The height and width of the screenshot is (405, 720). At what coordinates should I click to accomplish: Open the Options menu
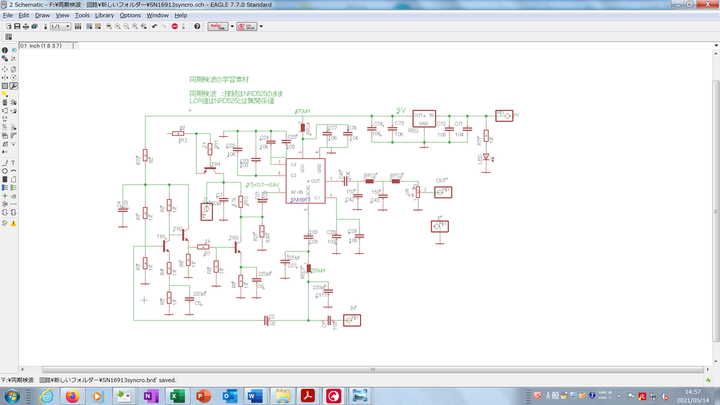click(x=130, y=16)
